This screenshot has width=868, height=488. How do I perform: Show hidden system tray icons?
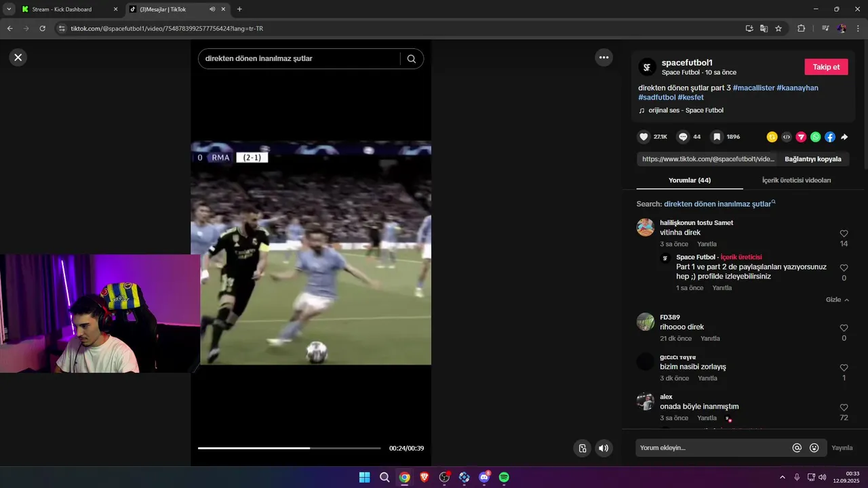click(x=782, y=477)
